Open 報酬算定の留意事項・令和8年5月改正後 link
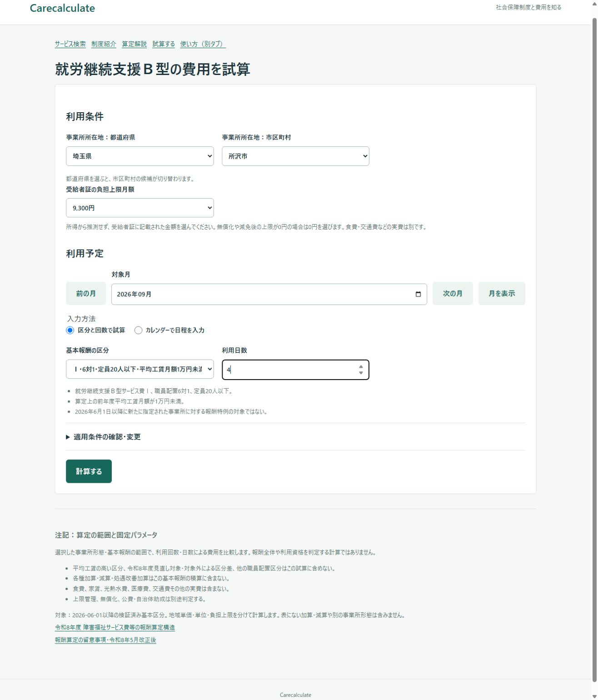Screen dimensions: 598x700 click(x=105, y=640)
